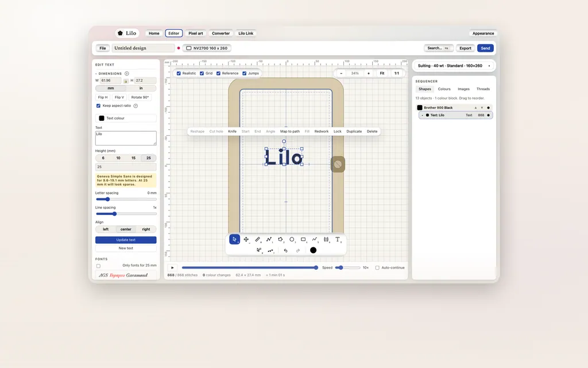
Task: Click Update text button
Action: 126,240
